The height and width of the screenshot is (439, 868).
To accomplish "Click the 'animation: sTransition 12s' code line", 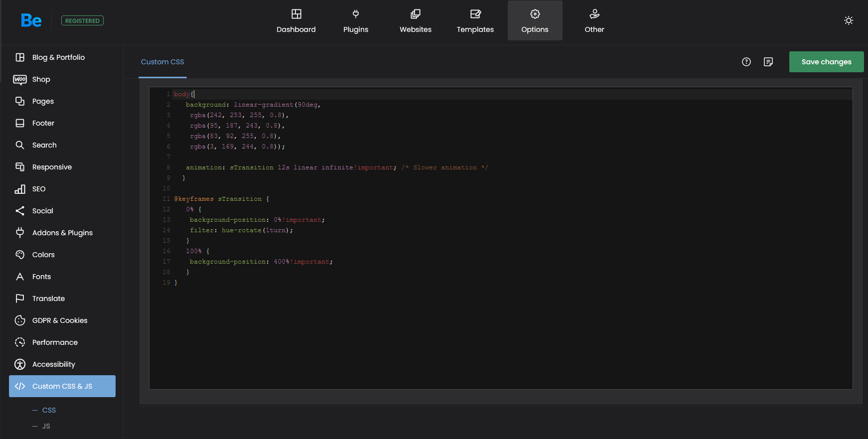I will pos(336,167).
